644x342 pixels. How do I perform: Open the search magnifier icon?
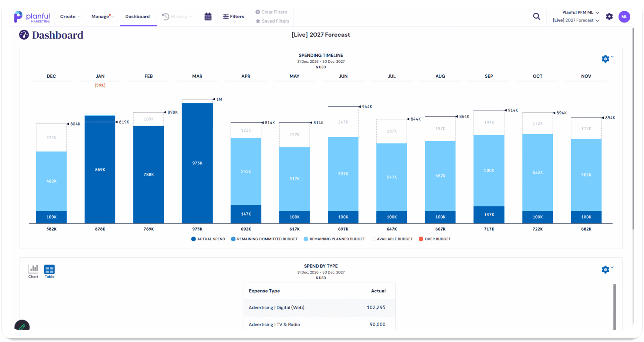pos(537,16)
